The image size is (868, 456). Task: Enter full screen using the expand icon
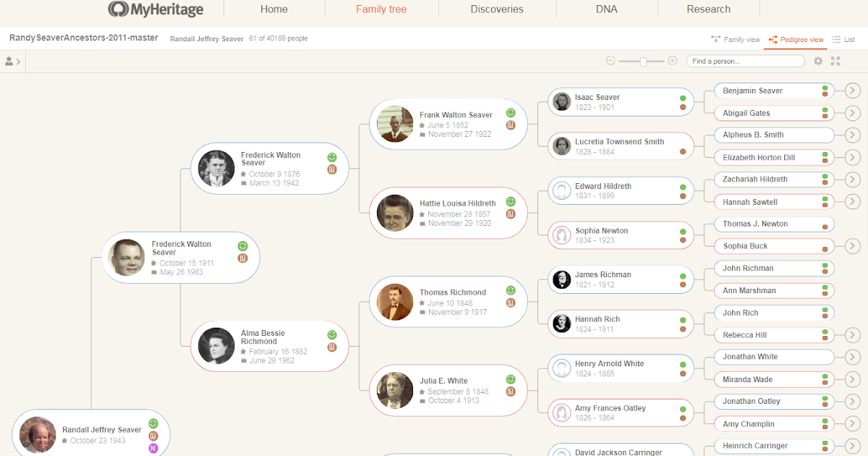(835, 61)
